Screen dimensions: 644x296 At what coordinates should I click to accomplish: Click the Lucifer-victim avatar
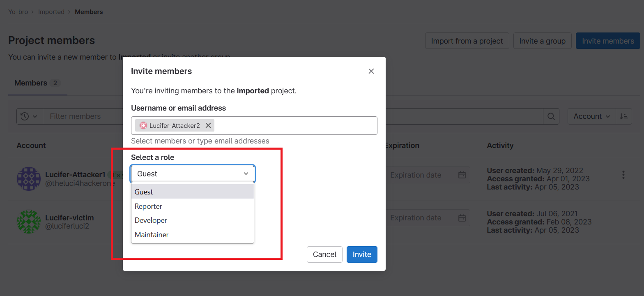click(28, 222)
